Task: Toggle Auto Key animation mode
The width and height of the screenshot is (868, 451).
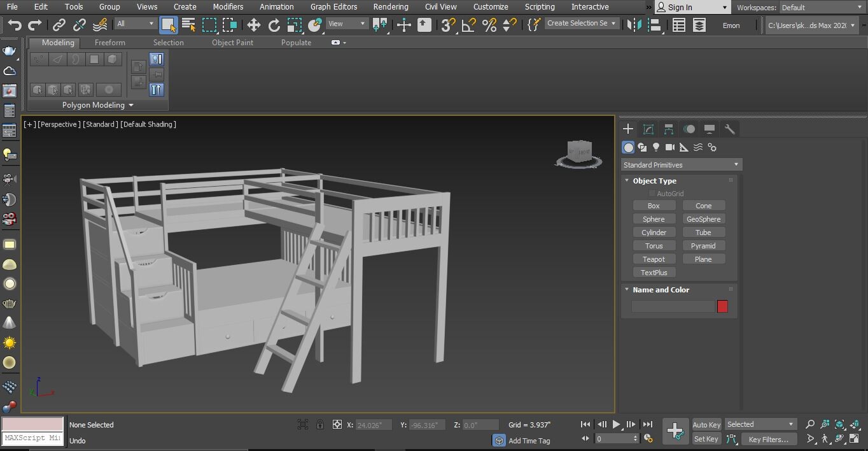Action: coord(706,424)
